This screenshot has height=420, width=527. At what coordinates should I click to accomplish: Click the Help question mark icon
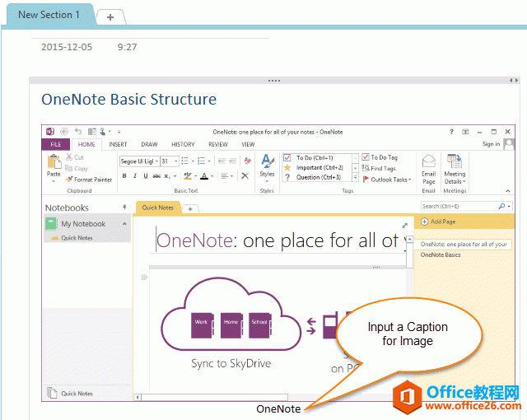(x=451, y=132)
